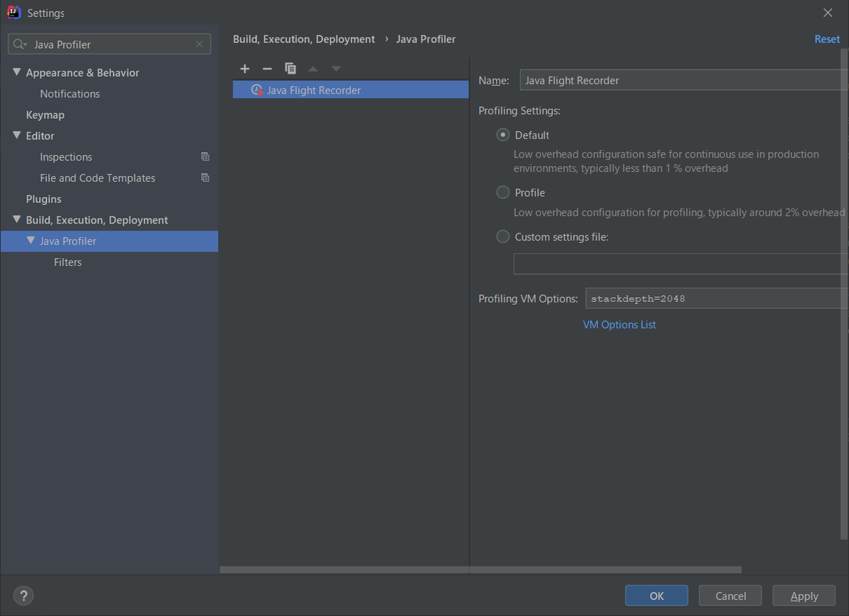Click the Java Profiler search box
The width and height of the screenshot is (849, 616).
[x=109, y=44]
